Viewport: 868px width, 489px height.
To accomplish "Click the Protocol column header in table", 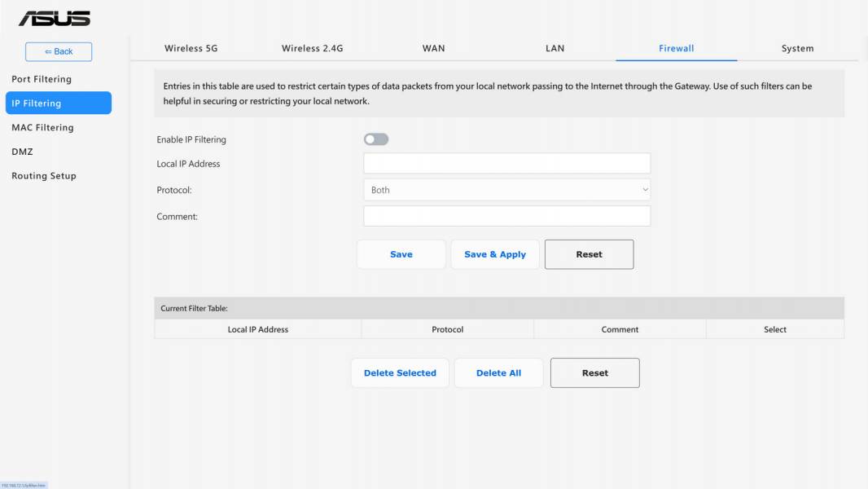I will (447, 329).
